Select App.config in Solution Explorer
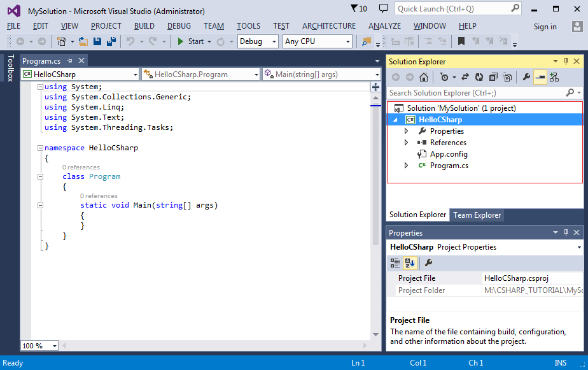Image resolution: width=588 pixels, height=370 pixels. (x=449, y=154)
